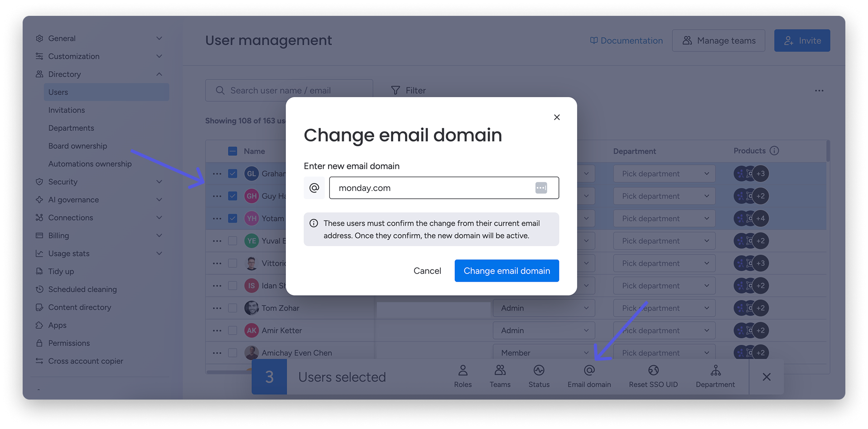Viewport: 868px width, 429px height.
Task: Open row menu for Yuval
Action: click(x=217, y=241)
